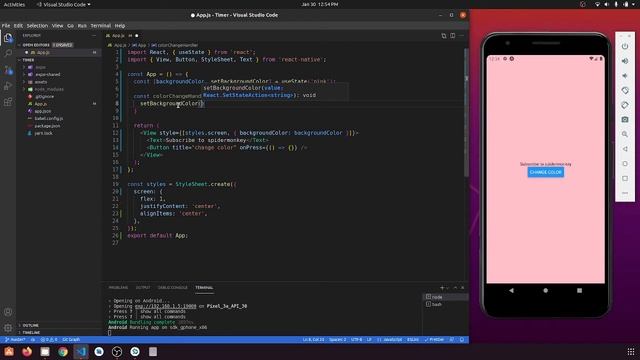Viewport: 640px width, 360px height.
Task: Click Android back button on phone screen
Action: tap(511, 291)
